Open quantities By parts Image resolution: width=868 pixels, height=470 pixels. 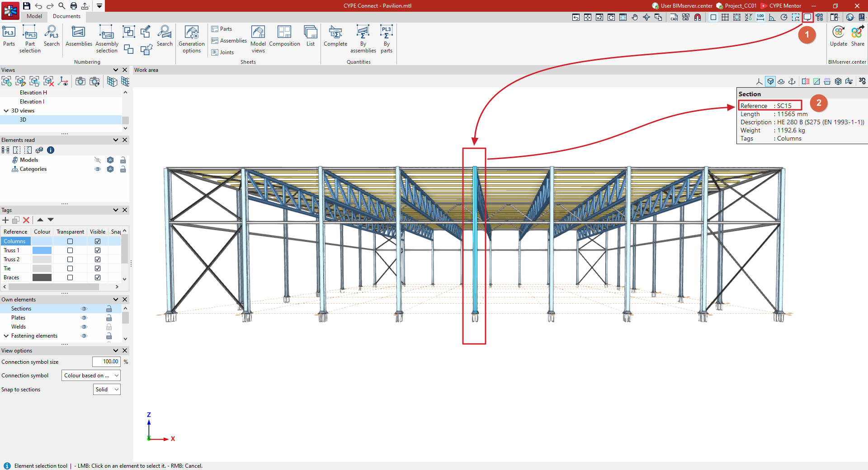(387, 39)
